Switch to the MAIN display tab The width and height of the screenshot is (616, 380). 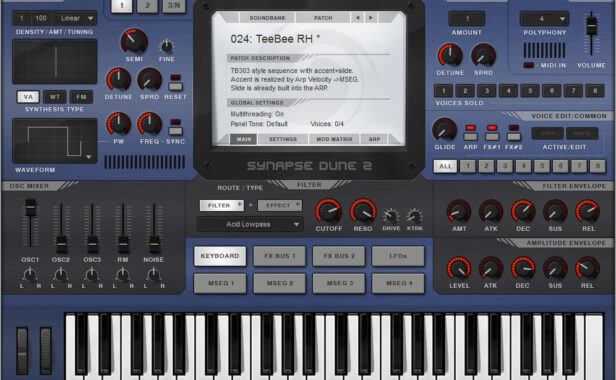pos(244,139)
